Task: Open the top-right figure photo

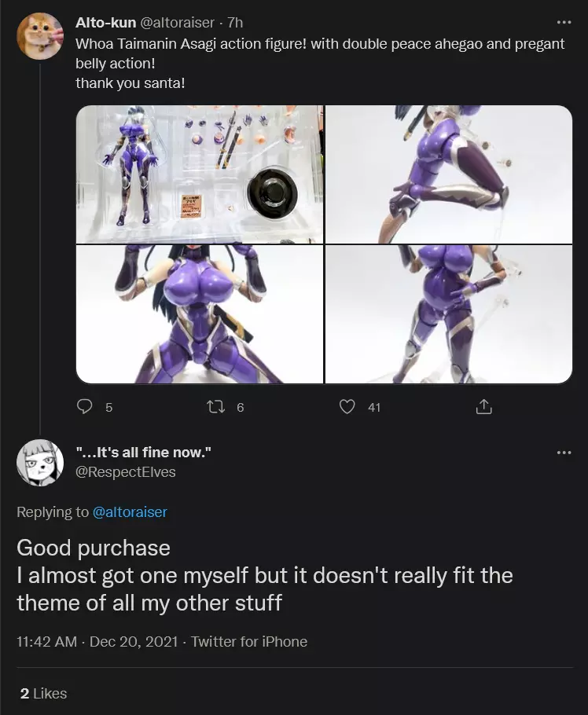Action: tap(448, 174)
